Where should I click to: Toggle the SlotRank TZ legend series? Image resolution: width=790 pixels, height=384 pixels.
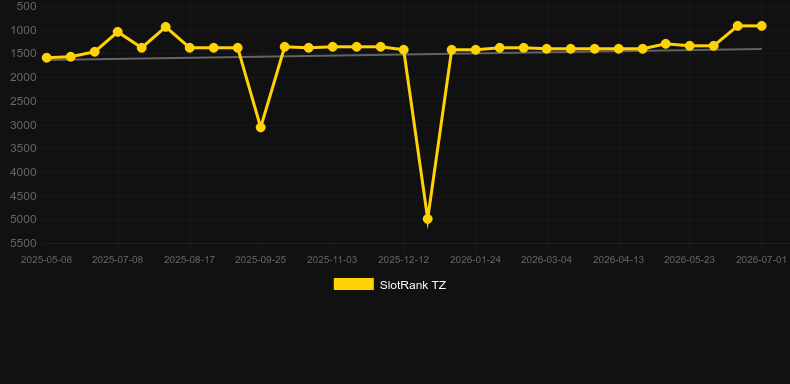[389, 285]
